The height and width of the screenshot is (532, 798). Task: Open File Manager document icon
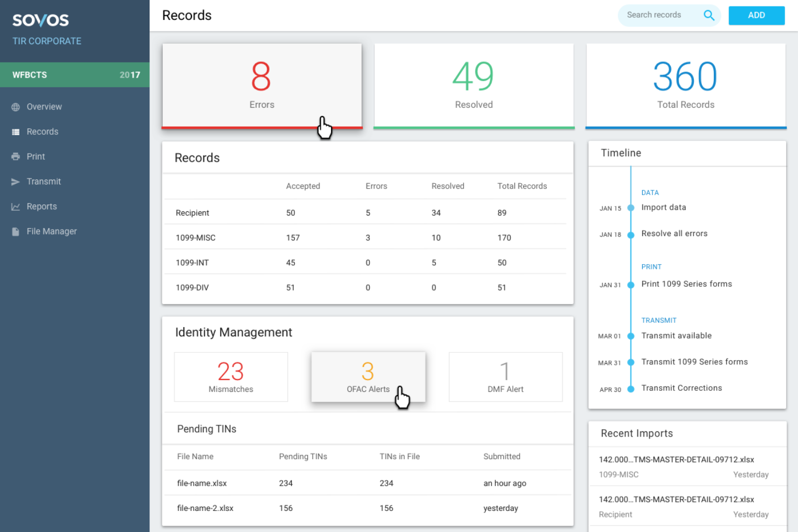click(16, 231)
